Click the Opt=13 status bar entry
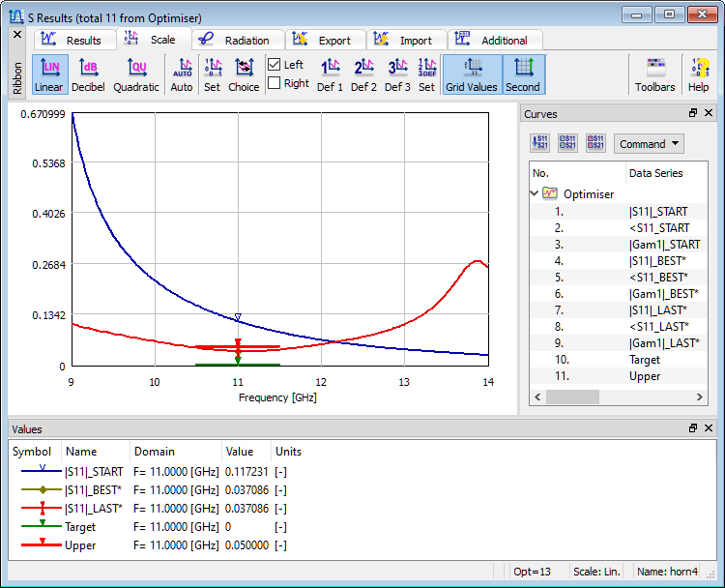 pos(533,572)
